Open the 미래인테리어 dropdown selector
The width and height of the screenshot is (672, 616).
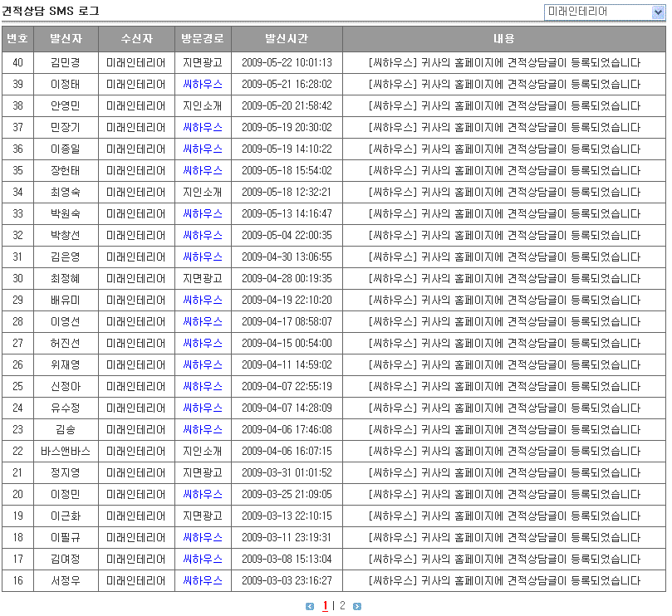pyautogui.click(x=604, y=12)
